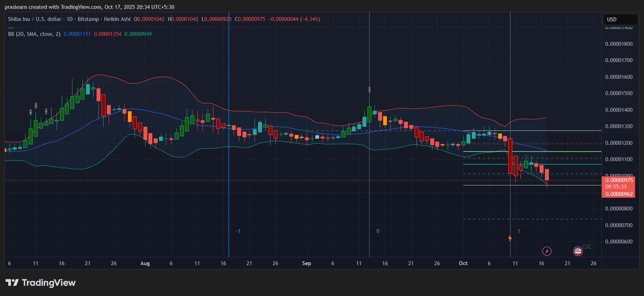This screenshot has height=296, width=644.
Task: Click the green BB lower value 0.00000949
Action: tap(138, 34)
